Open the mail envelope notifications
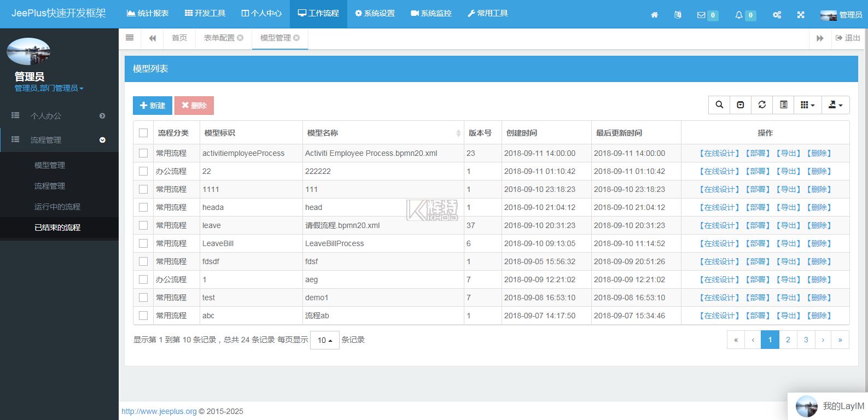The image size is (868, 420). tap(707, 15)
